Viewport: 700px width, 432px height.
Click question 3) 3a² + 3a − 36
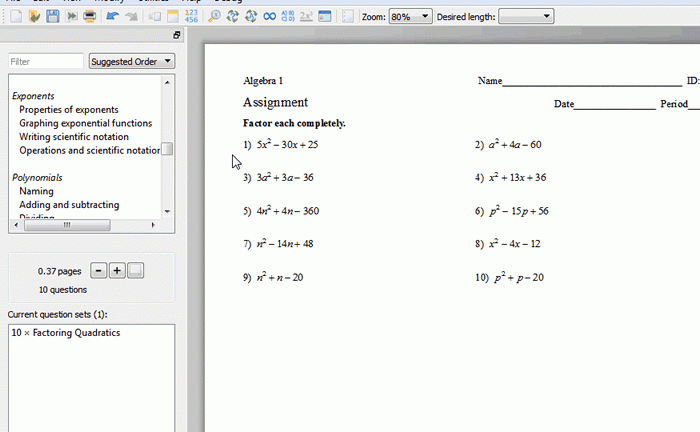[278, 178]
